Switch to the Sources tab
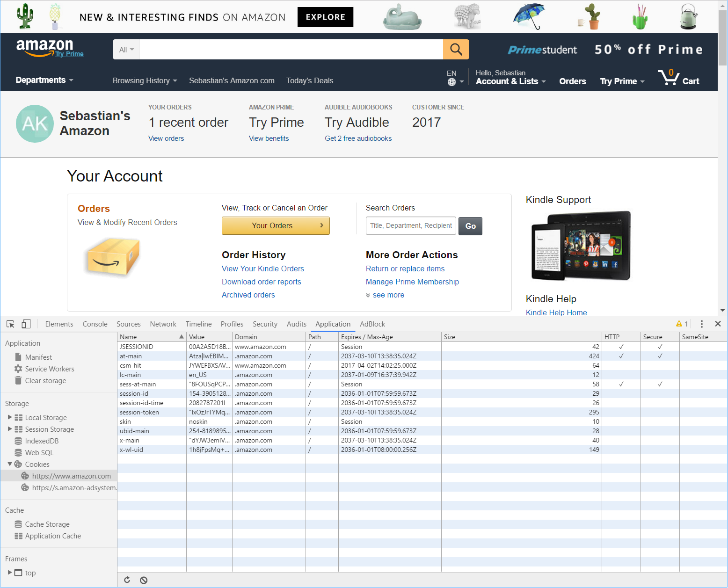The image size is (728, 588). tap(128, 324)
